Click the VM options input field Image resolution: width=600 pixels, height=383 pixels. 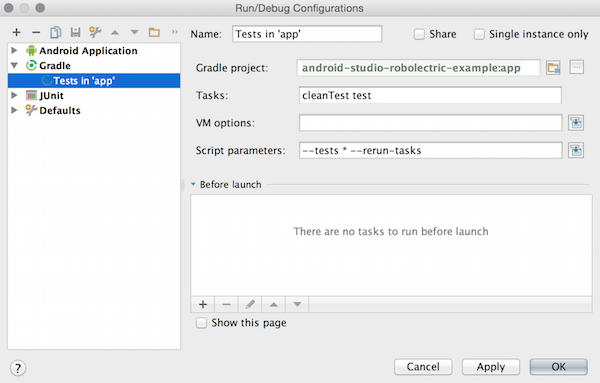[430, 123]
